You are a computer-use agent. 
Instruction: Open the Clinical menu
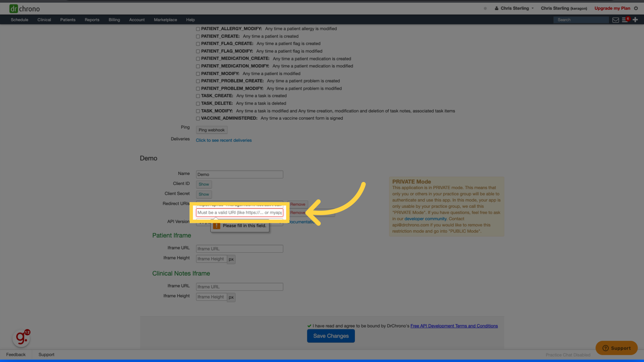(44, 20)
